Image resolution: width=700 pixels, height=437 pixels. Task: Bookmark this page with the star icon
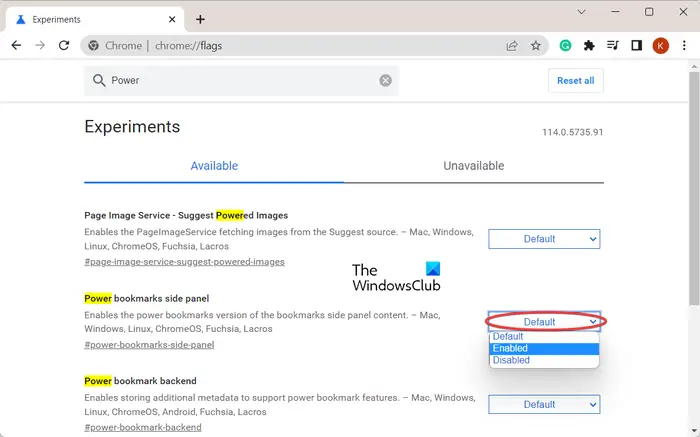click(536, 46)
